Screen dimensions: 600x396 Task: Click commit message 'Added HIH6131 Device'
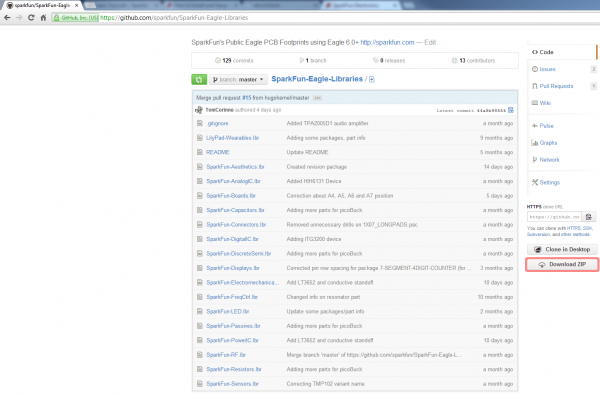314,181
